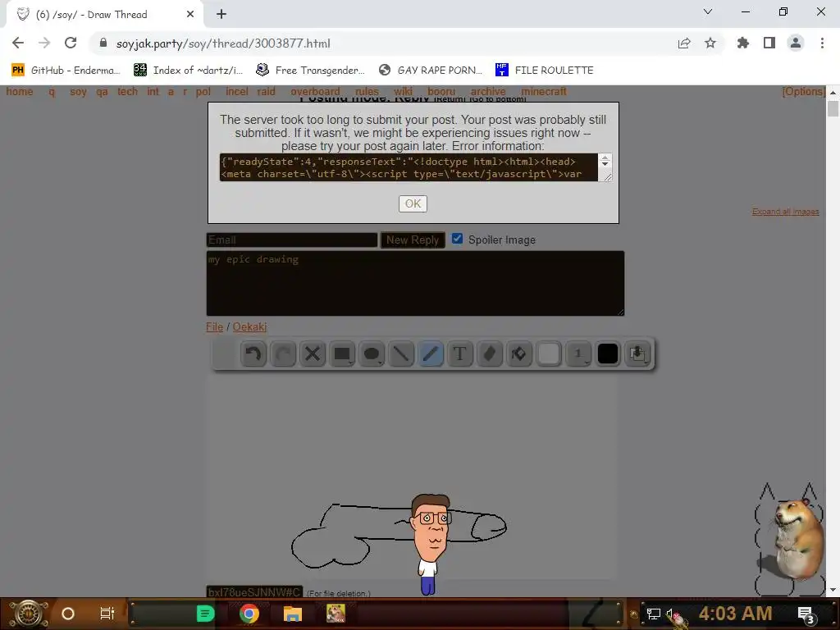The height and width of the screenshot is (630, 840).
Task: Click Expand all images link
Action: point(785,212)
